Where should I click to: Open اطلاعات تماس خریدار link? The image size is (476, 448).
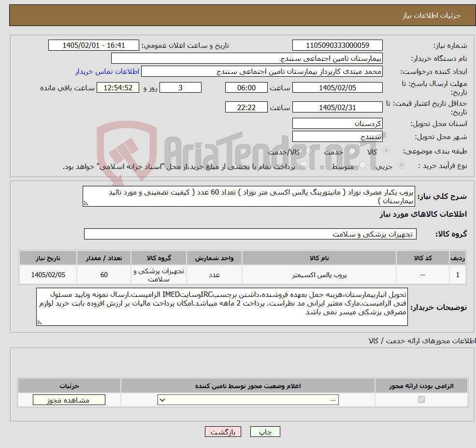point(107,71)
